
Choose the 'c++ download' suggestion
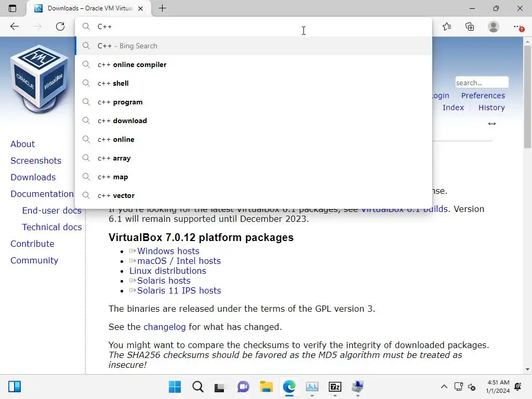coord(254,121)
